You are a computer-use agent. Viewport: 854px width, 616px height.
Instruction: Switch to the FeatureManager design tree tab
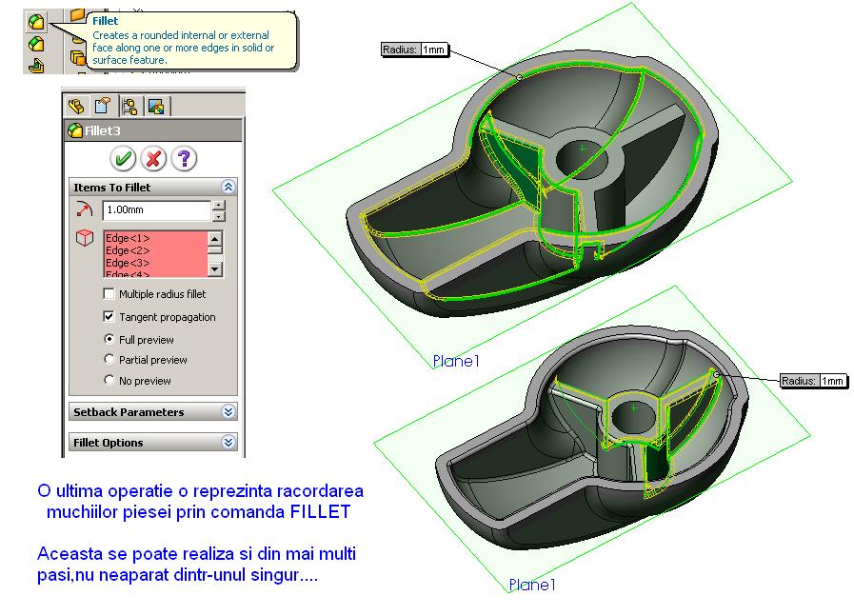click(x=76, y=106)
